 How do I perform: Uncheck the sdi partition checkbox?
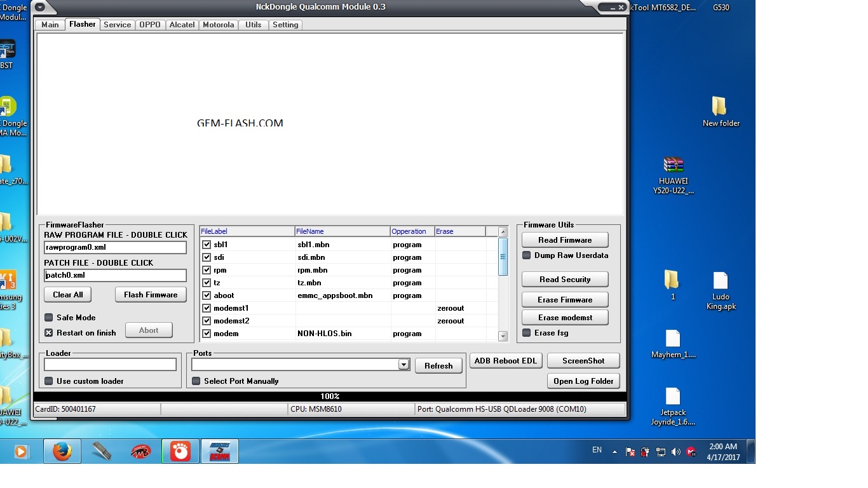click(x=207, y=257)
